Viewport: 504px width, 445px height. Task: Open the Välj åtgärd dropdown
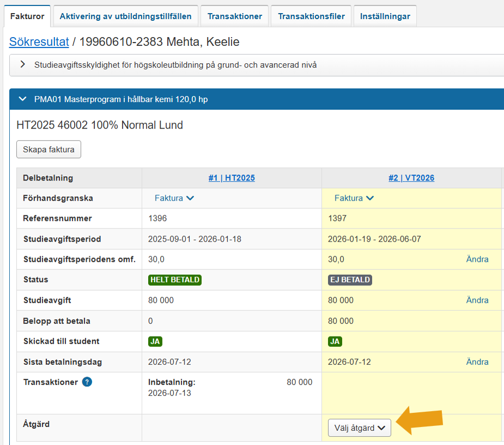tap(360, 428)
